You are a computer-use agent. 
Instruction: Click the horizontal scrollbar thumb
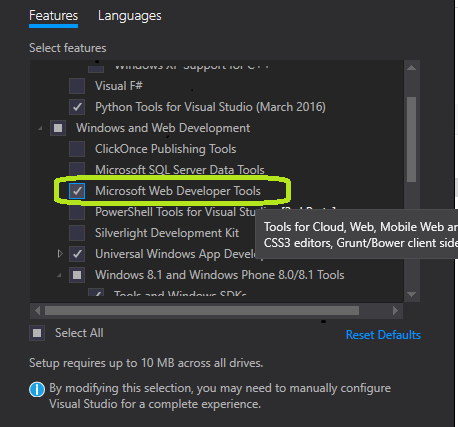pyautogui.click(x=202, y=311)
